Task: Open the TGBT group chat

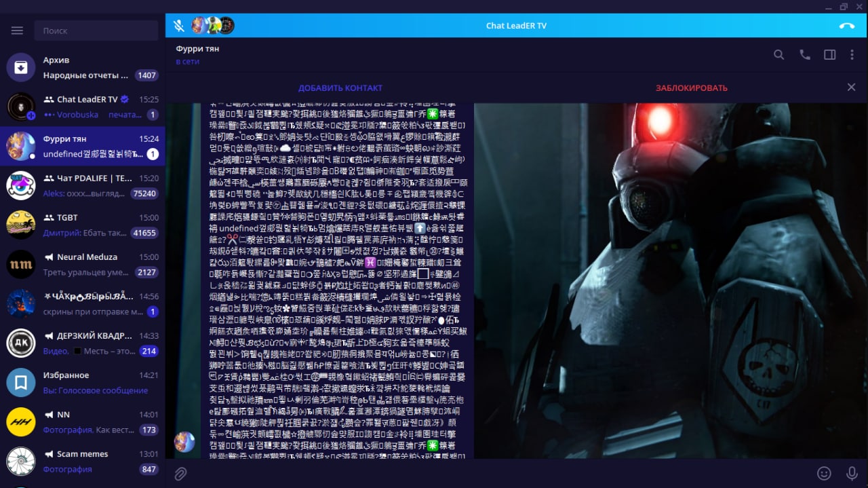Action: (x=82, y=225)
